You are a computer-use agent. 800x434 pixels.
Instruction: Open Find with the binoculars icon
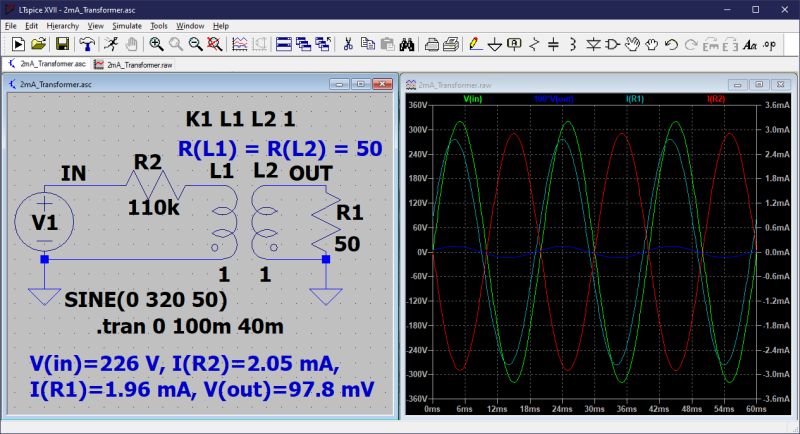coord(407,44)
